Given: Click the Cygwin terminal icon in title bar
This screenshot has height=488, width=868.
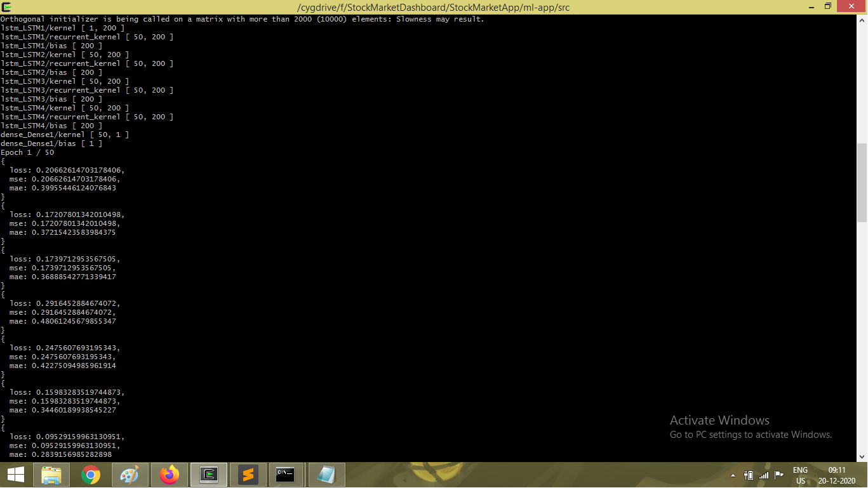Looking at the screenshot, I should click(6, 7).
